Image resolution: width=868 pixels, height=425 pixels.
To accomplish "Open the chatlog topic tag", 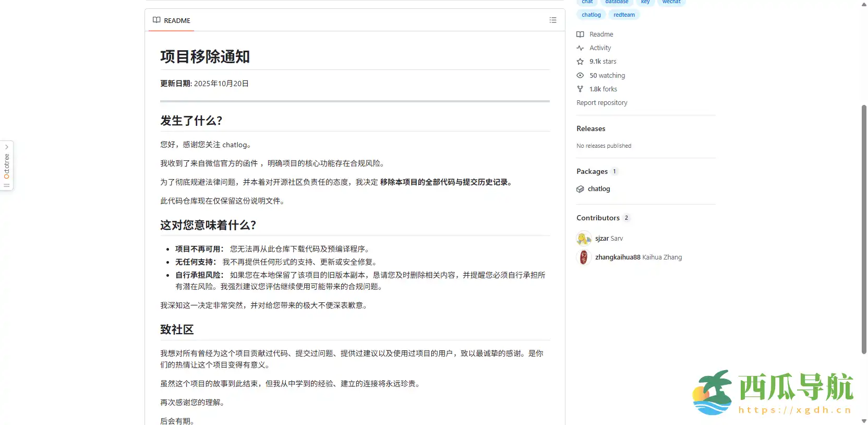I will click(x=591, y=15).
